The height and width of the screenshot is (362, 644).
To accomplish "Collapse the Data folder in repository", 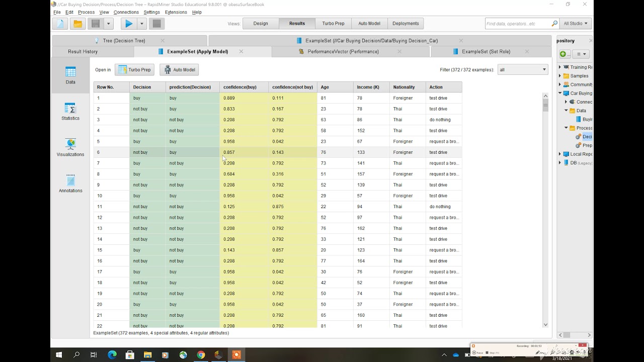I will 566,111.
